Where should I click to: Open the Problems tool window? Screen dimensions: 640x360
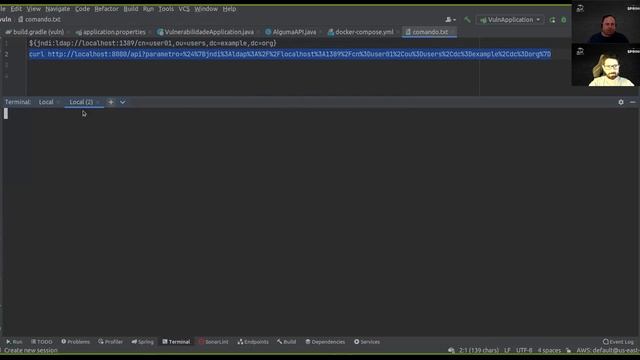click(x=76, y=342)
